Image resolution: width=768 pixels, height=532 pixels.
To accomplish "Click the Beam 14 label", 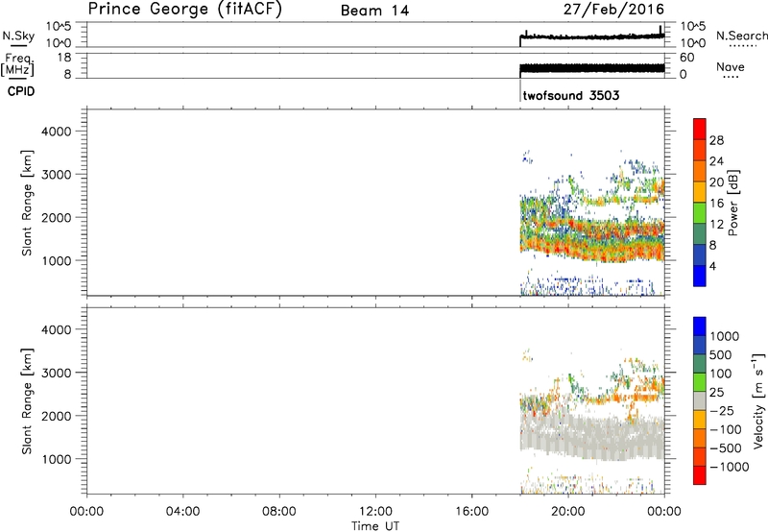I will 374,11.
